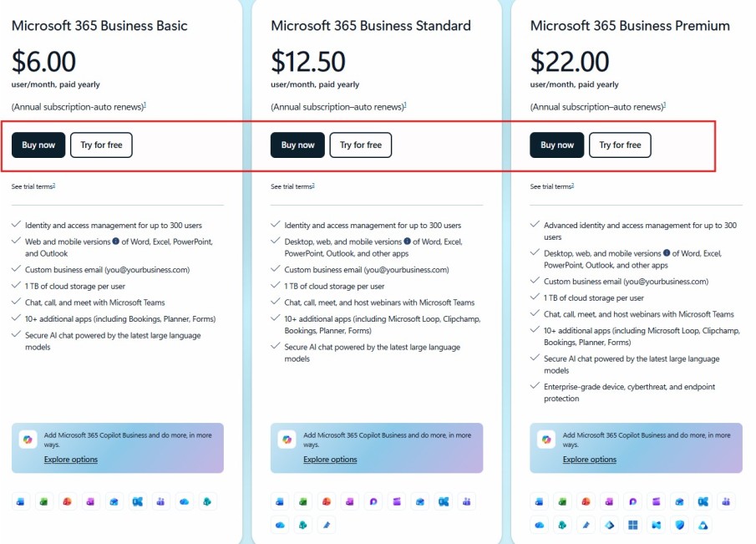
Task: Click the OneNote icon under Business Basic
Action: point(90,502)
